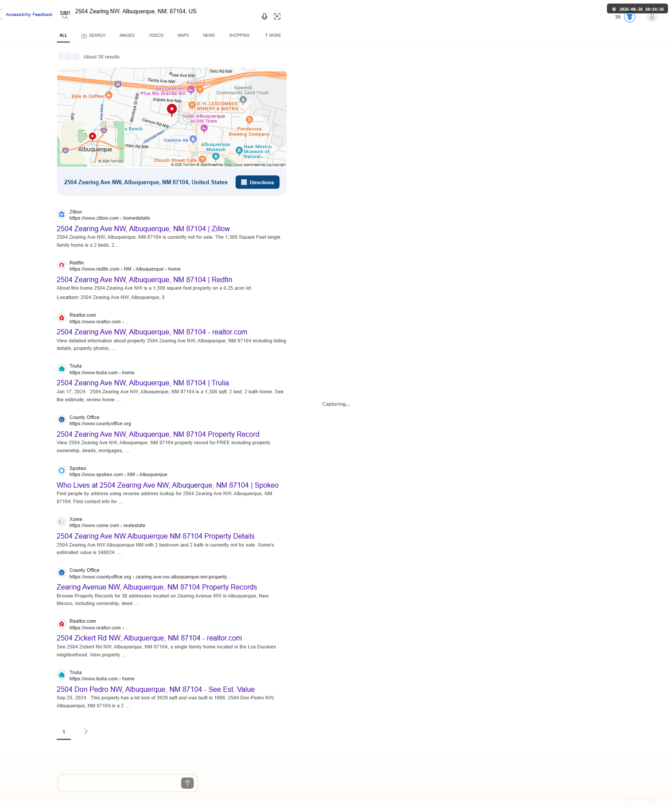The width and height of the screenshot is (672, 807).
Task: Submit chat with up-arrow send button
Action: click(187, 783)
